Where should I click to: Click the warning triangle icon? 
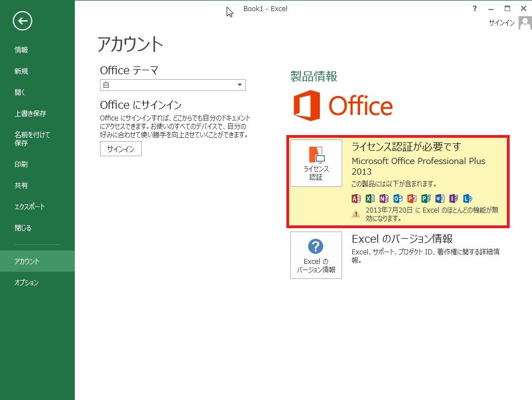356,214
